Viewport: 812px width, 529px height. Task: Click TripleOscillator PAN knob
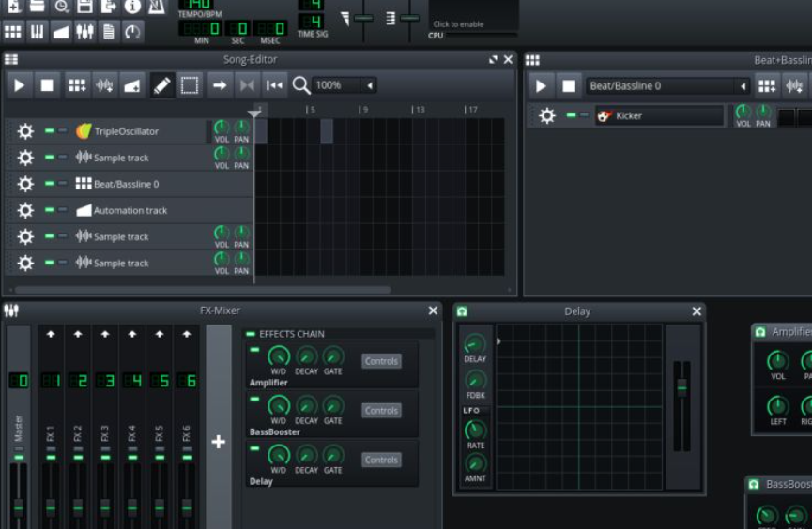tap(241, 128)
